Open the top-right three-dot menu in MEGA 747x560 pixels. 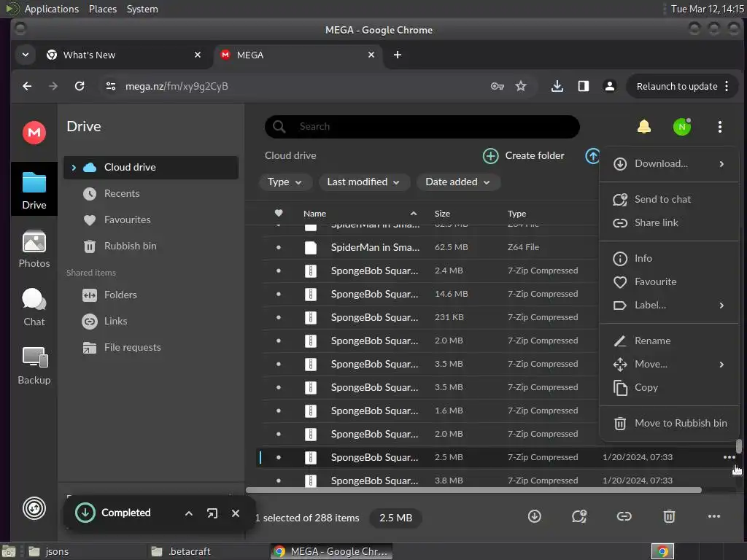(x=720, y=127)
